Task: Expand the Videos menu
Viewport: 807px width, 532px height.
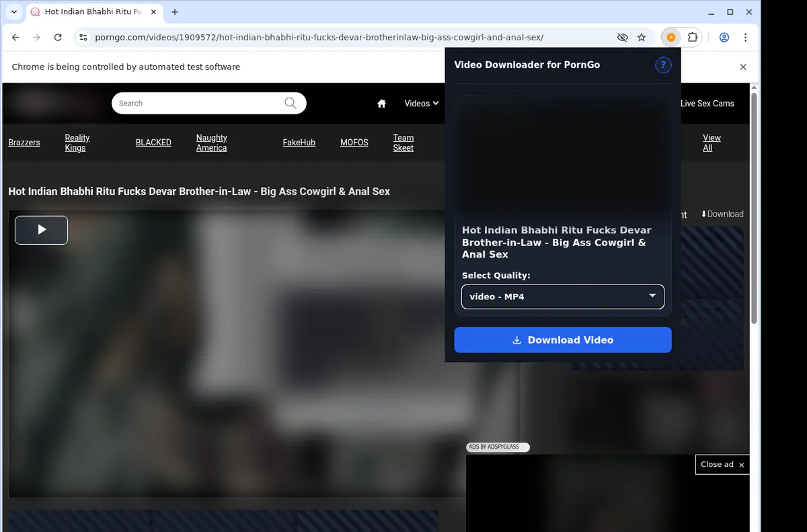Action: tap(422, 104)
